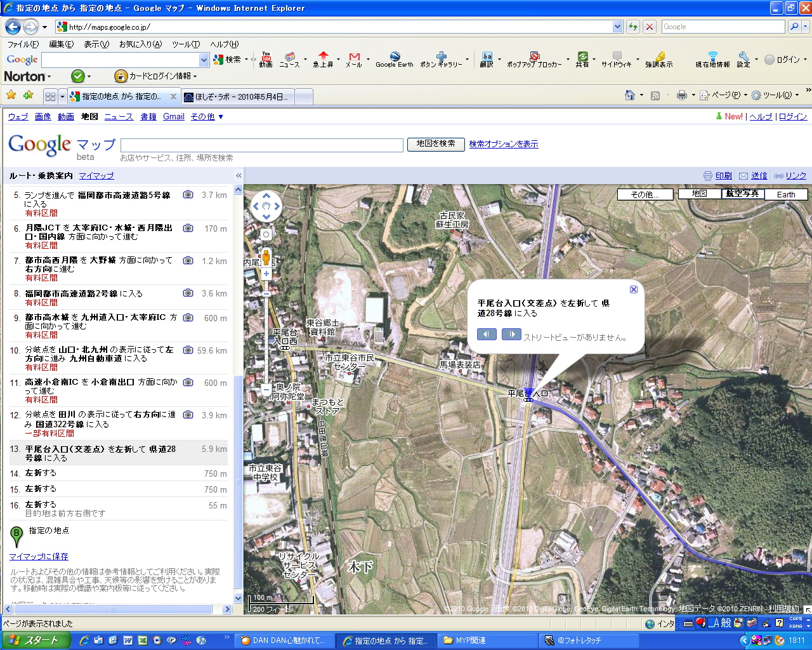This screenshot has width=812, height=650.
Task: Go to previous route step in popup
Action: 487,335
